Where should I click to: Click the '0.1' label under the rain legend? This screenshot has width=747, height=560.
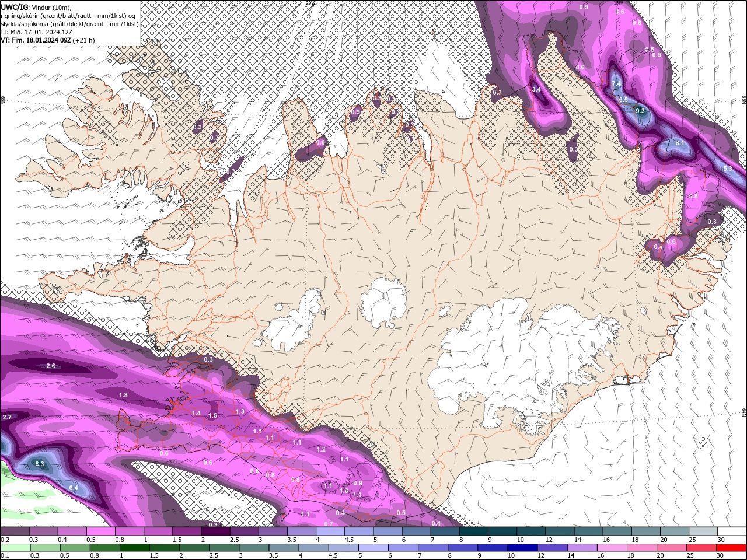(4, 556)
